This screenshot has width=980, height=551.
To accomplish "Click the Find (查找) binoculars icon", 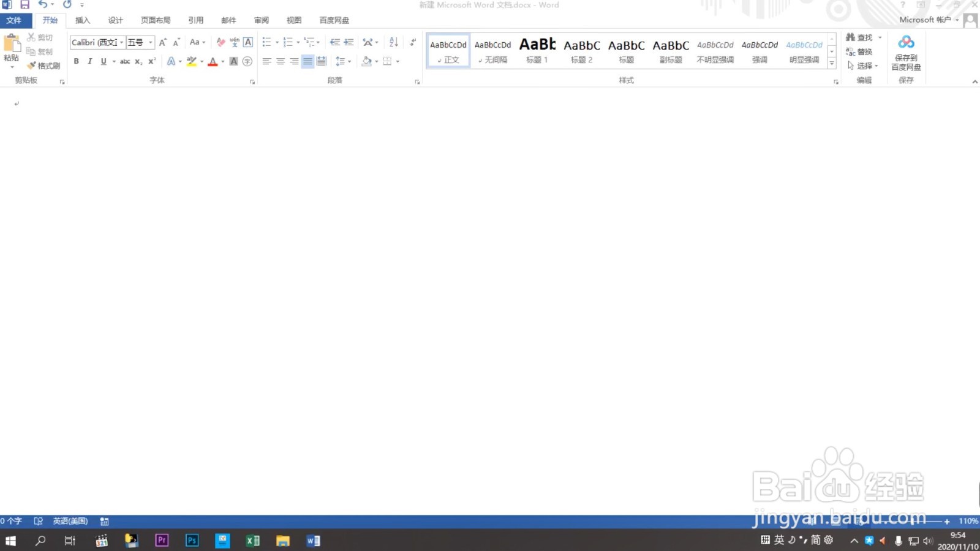I will click(851, 37).
